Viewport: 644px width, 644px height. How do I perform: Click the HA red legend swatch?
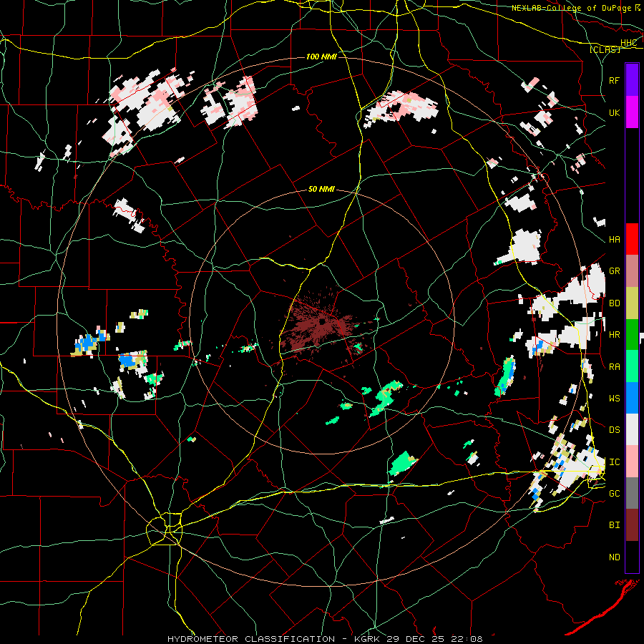click(x=632, y=239)
